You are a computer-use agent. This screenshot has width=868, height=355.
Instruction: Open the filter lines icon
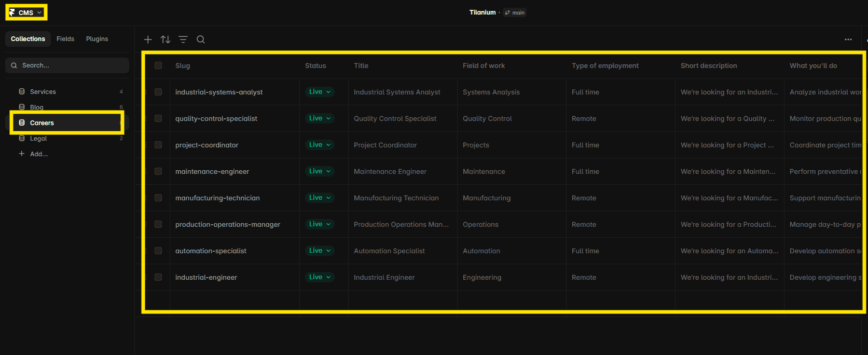click(183, 39)
